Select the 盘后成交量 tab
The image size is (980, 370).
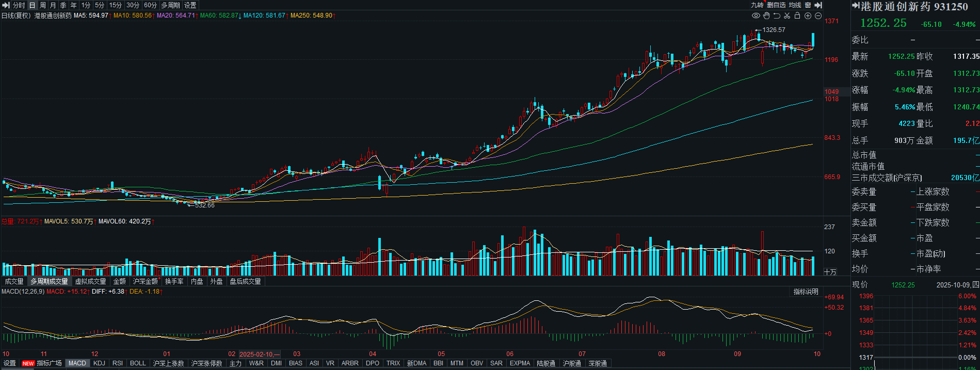tap(245, 281)
